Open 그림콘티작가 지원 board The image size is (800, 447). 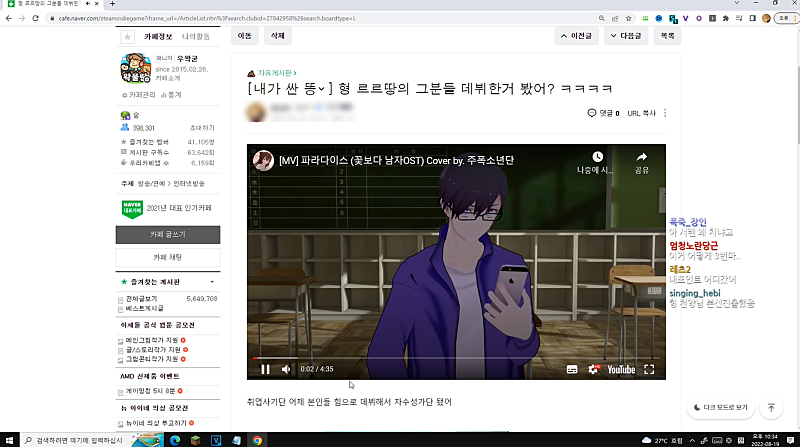152,359
